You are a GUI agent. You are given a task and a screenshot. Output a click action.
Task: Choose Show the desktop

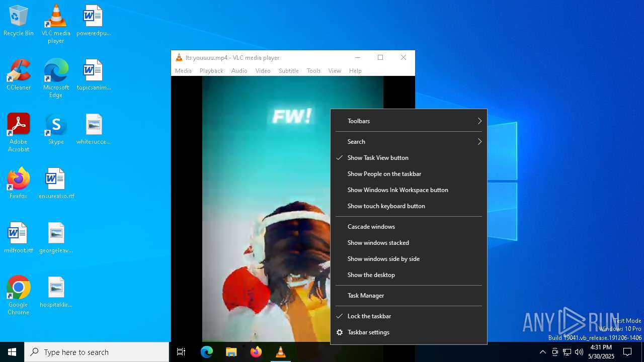pos(409,275)
